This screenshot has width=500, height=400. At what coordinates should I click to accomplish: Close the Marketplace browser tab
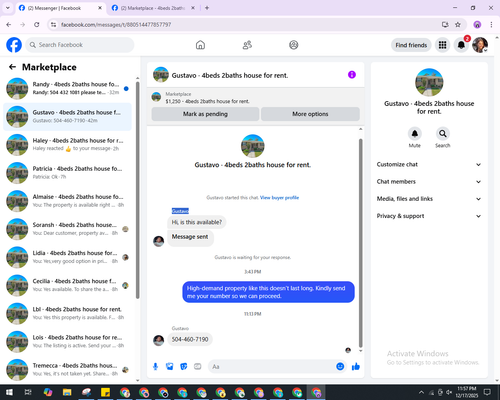coord(193,8)
